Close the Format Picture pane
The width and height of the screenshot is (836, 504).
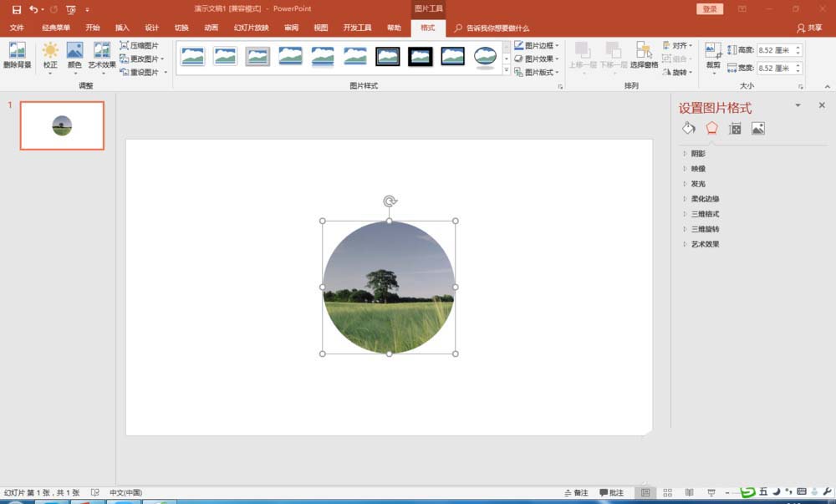point(822,105)
